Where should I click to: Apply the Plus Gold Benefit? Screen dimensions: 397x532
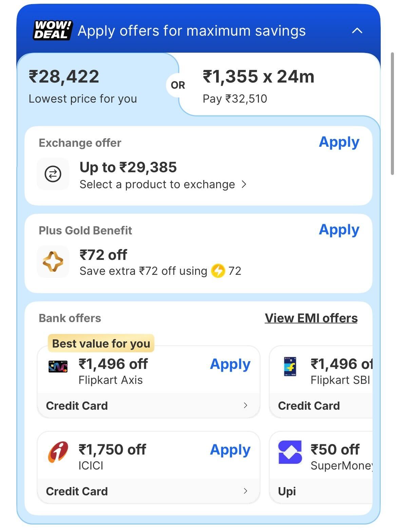[339, 230]
